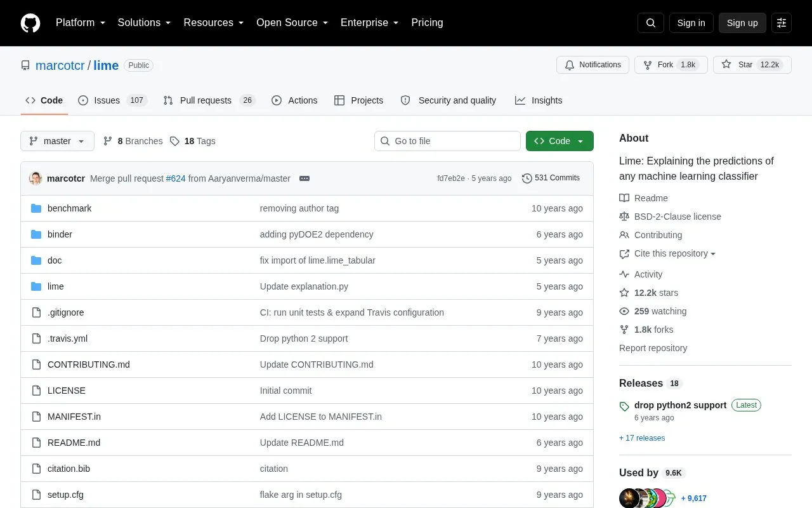Open the 531 Commits history link

[x=551, y=178]
